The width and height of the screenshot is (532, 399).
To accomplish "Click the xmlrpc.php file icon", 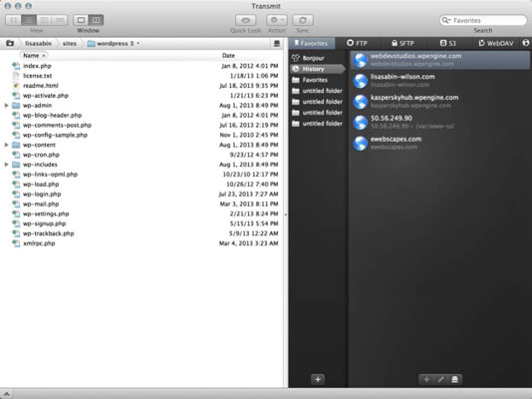I will pos(16,243).
